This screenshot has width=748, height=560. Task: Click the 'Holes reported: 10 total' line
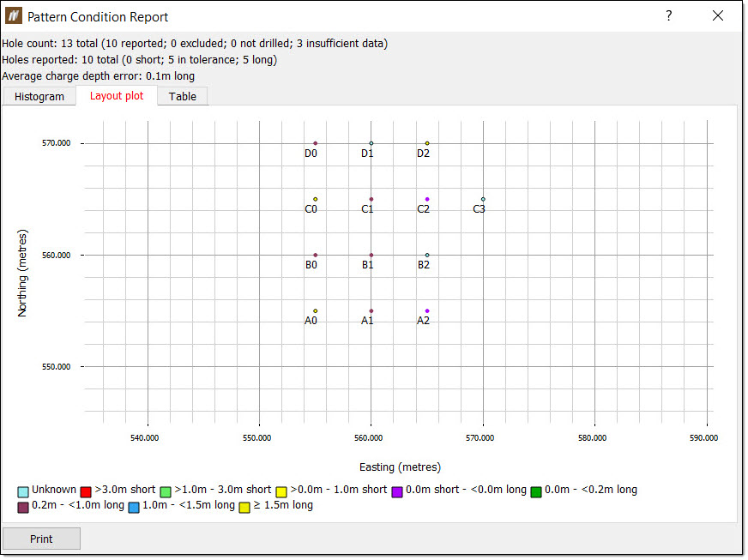[139, 60]
